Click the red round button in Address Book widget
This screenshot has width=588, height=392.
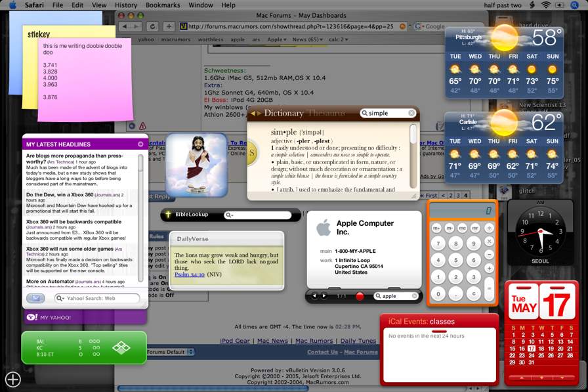(360, 296)
